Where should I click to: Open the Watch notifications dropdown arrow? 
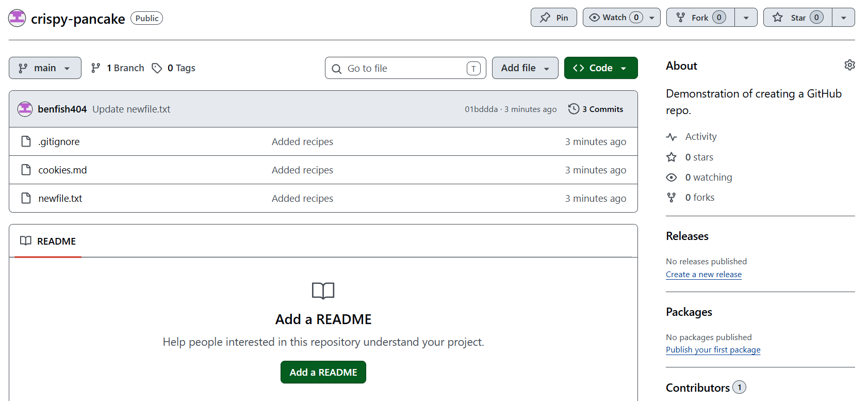[652, 18]
